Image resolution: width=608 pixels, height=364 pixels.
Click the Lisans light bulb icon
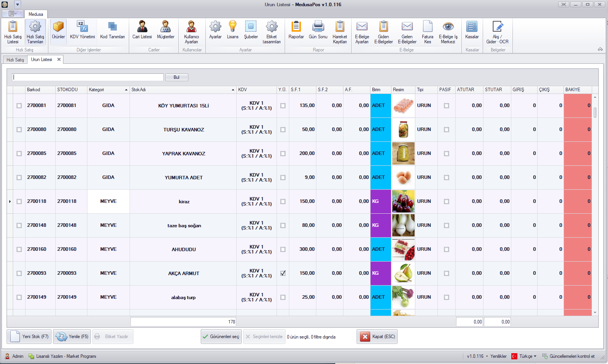(x=232, y=30)
